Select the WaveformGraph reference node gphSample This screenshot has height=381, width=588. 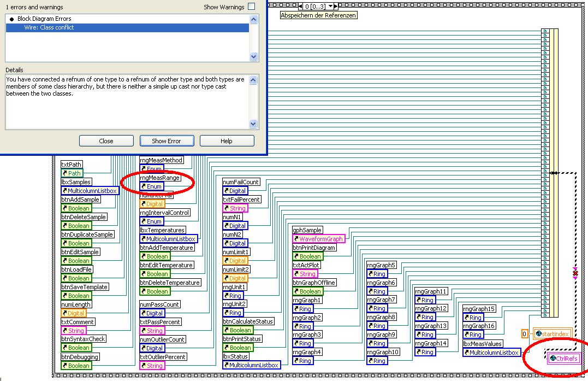coord(318,239)
